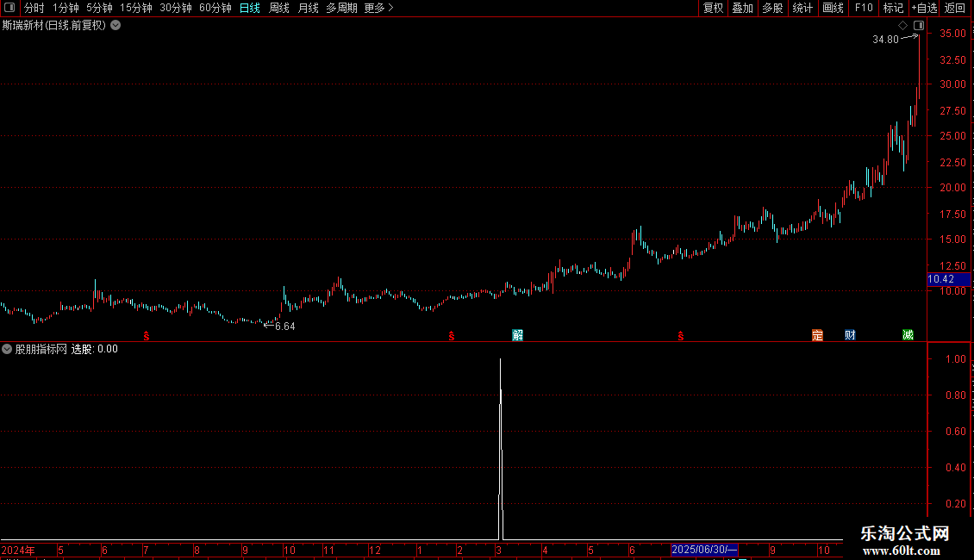This screenshot has width=974, height=560.
Task: Click the 34.80 high price label
Action: coord(885,40)
